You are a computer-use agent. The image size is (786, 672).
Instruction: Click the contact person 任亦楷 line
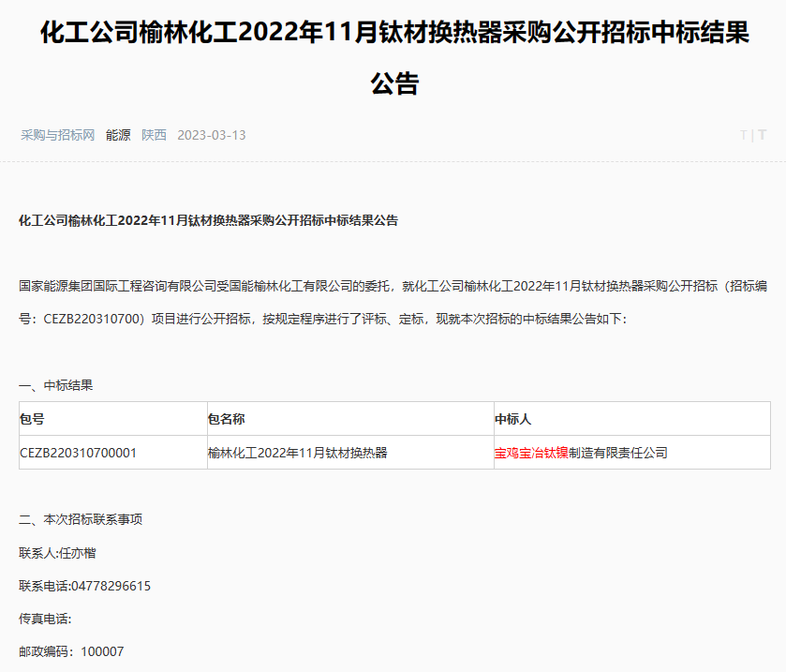click(x=57, y=553)
